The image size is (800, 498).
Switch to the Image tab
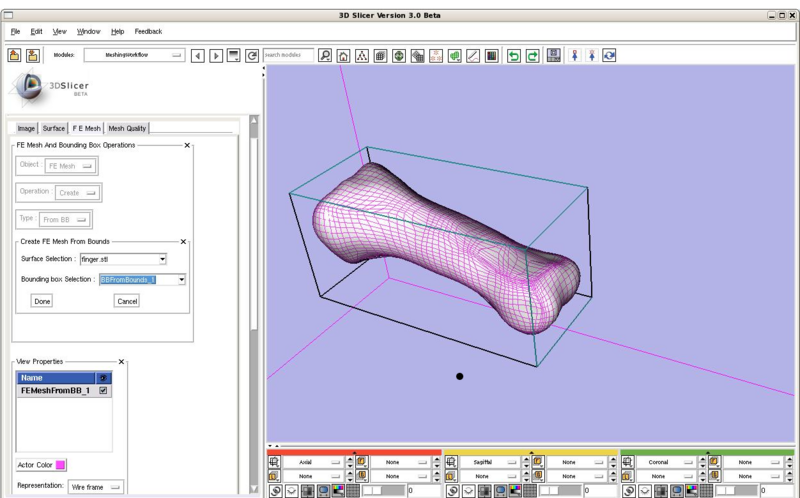26,129
